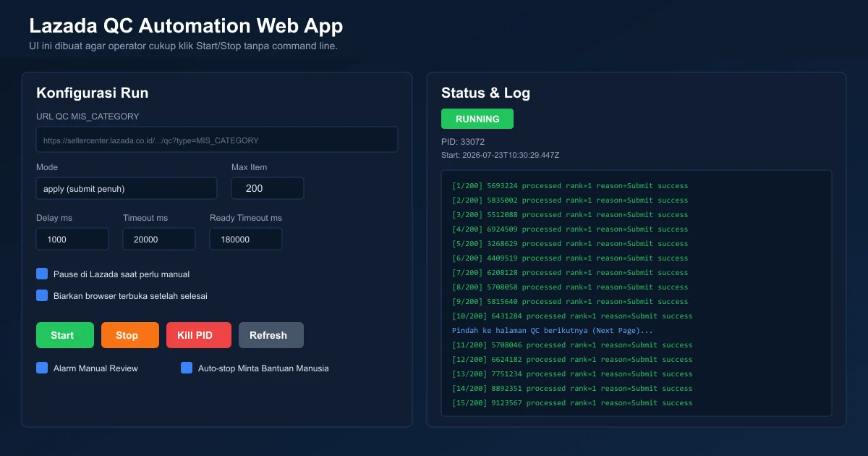Toggle Auto-stop Minta Bantuan Manusia checkbox
868x456 pixels.
[x=187, y=368]
